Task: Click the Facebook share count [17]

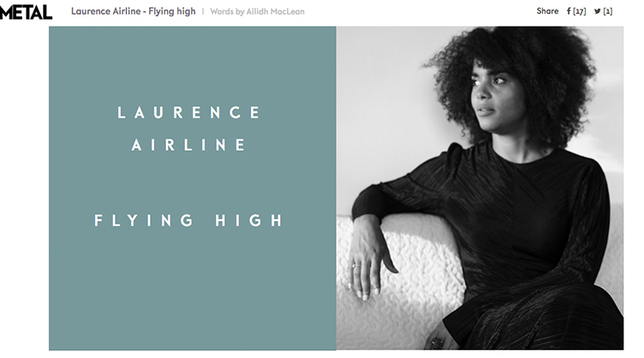Action: 580,11
